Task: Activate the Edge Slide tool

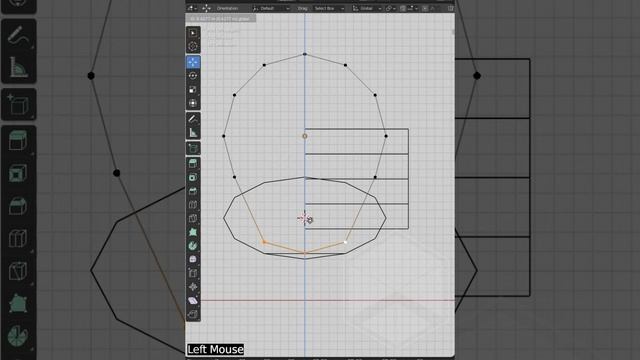Action: click(x=193, y=273)
